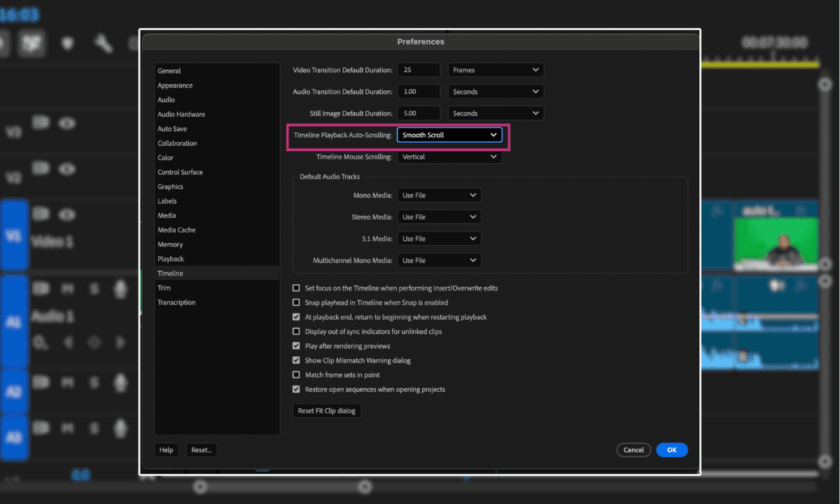Switch to Audio Hardware preferences
Screen dimensions: 840x504
(181, 114)
